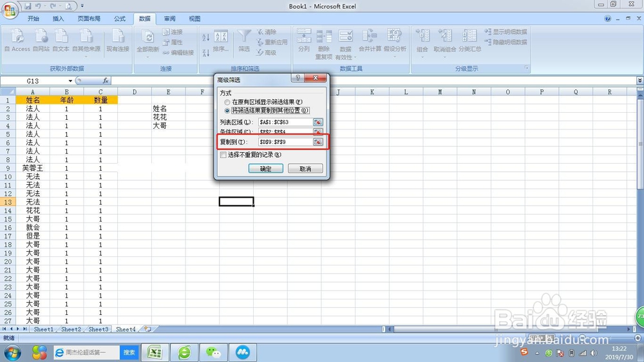Switch to Sheet3 tab
644x362 pixels.
coord(98,329)
